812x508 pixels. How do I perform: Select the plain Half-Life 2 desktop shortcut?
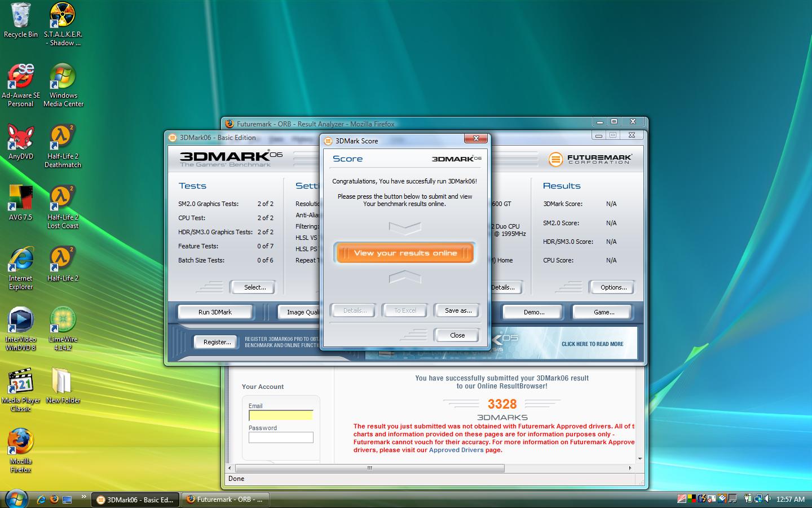63,264
